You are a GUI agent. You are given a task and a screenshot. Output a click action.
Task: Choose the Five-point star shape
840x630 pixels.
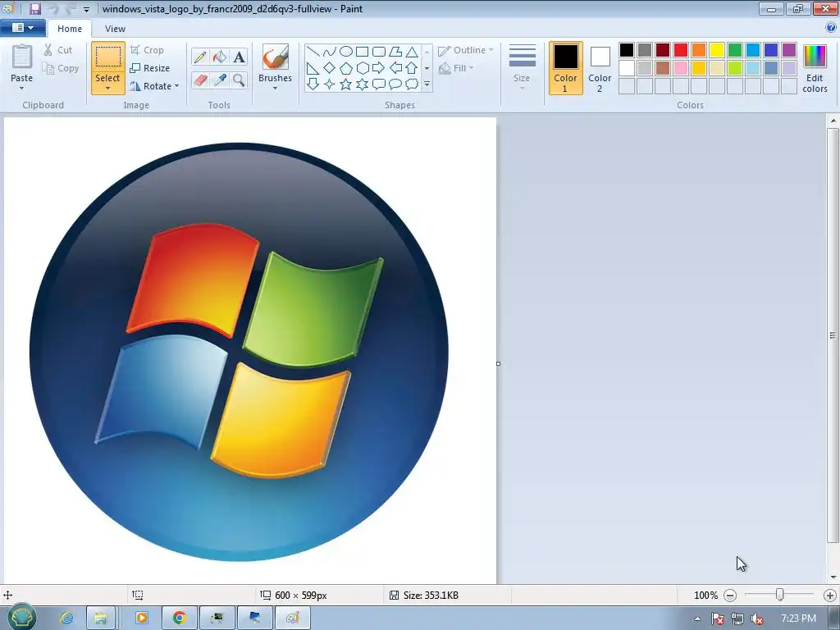[x=346, y=84]
